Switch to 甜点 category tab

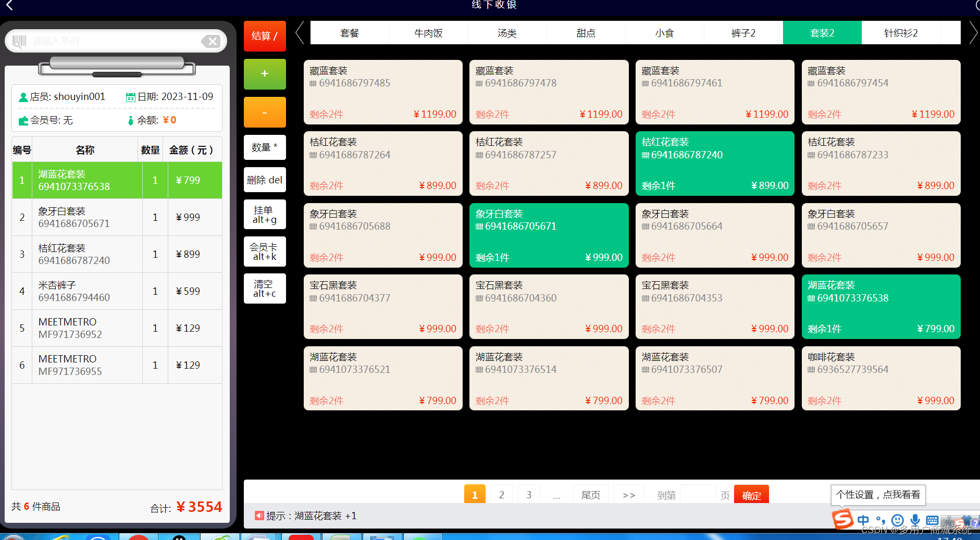[x=586, y=33]
